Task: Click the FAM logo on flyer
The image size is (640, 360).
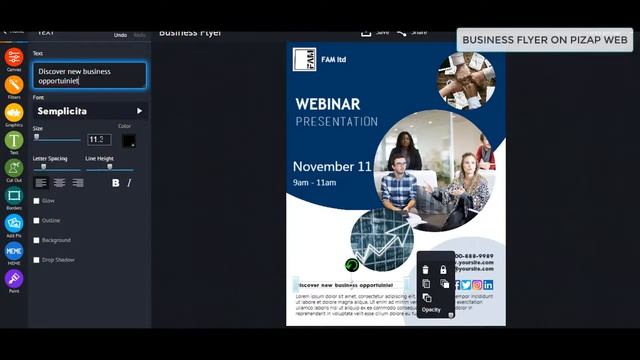Action: pos(304,60)
